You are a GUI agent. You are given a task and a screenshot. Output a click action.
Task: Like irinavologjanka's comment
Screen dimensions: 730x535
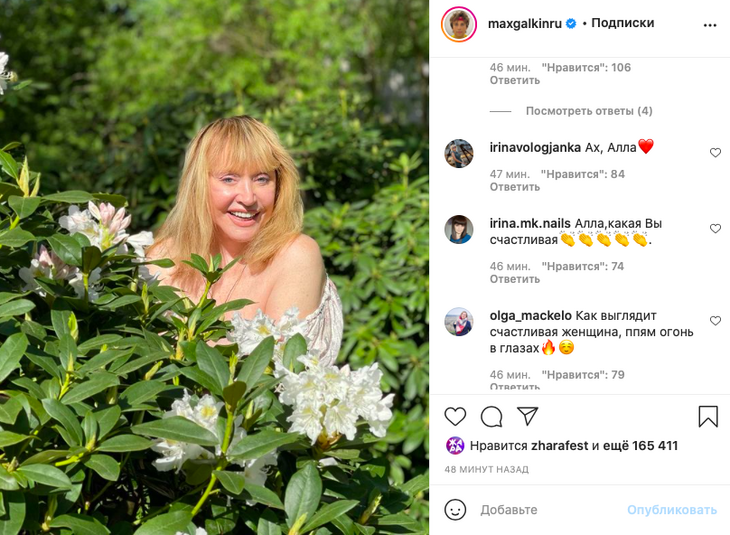tap(715, 153)
